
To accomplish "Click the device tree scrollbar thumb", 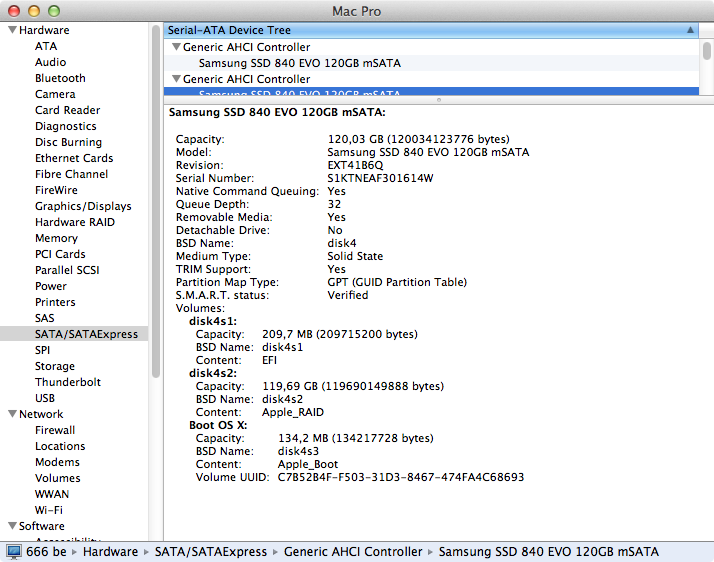I will tap(706, 51).
